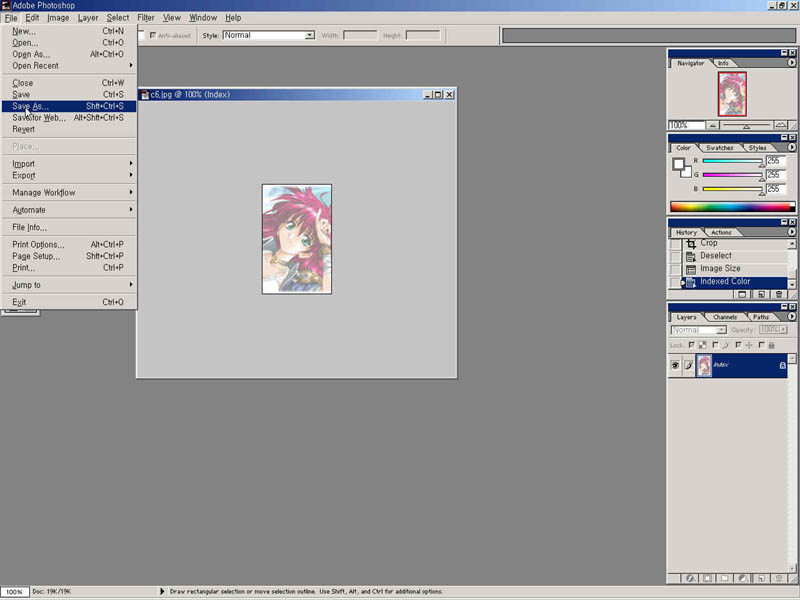The height and width of the screenshot is (600, 800).
Task: Click the delete layer trash icon
Action: click(779, 578)
